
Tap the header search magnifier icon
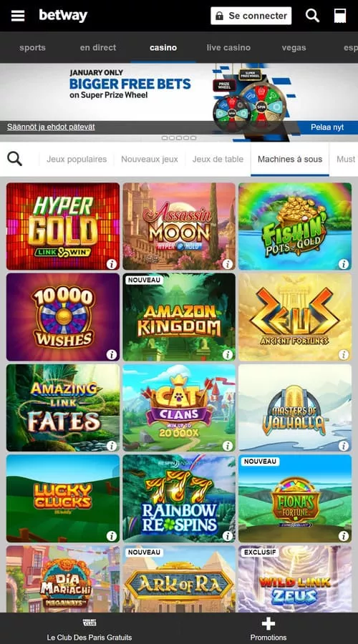coord(312,16)
